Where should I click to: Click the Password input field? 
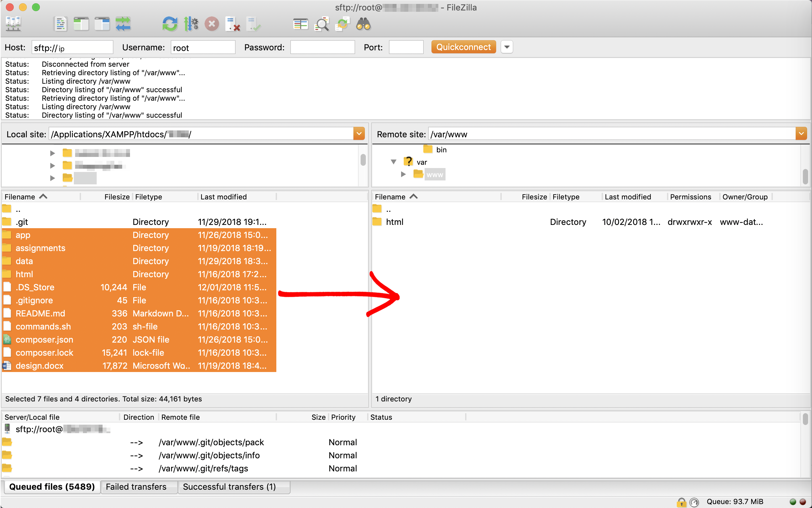click(322, 47)
